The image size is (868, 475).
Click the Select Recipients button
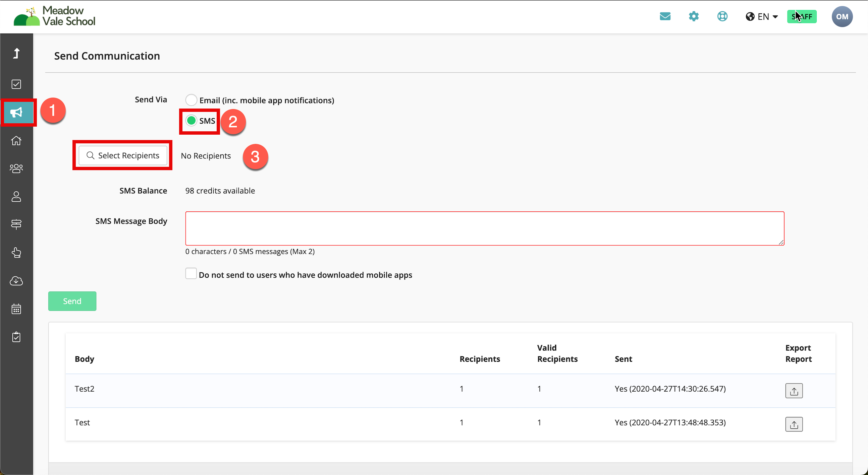pos(123,155)
